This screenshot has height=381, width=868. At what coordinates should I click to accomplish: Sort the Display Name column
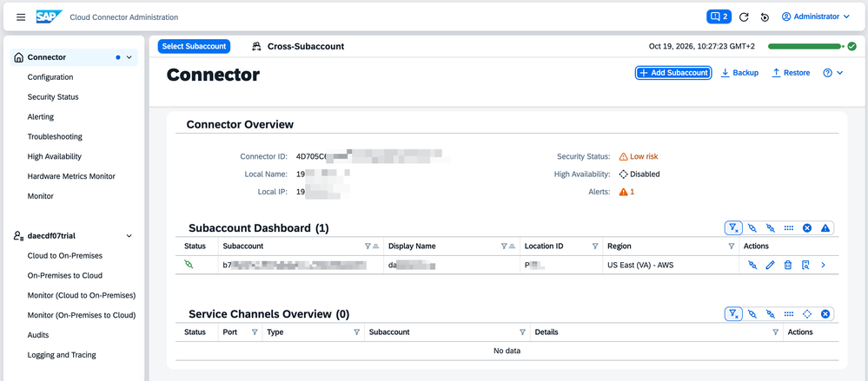(512, 246)
